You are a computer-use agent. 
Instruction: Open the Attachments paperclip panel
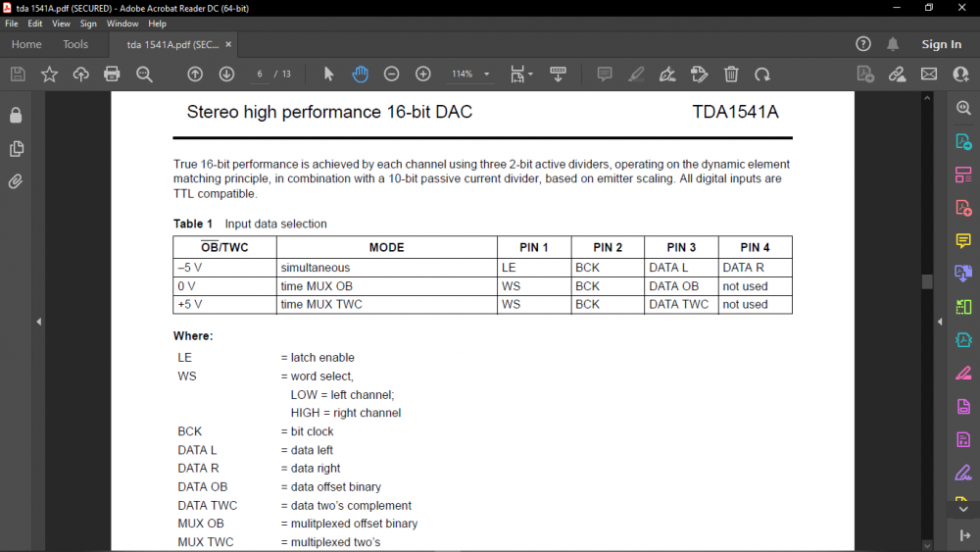pyautogui.click(x=16, y=181)
